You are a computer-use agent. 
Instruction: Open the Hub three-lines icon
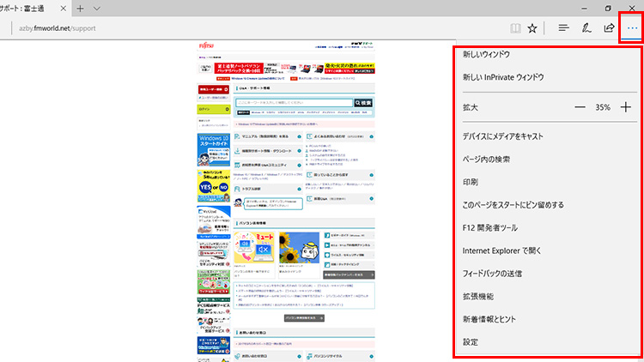click(x=564, y=27)
